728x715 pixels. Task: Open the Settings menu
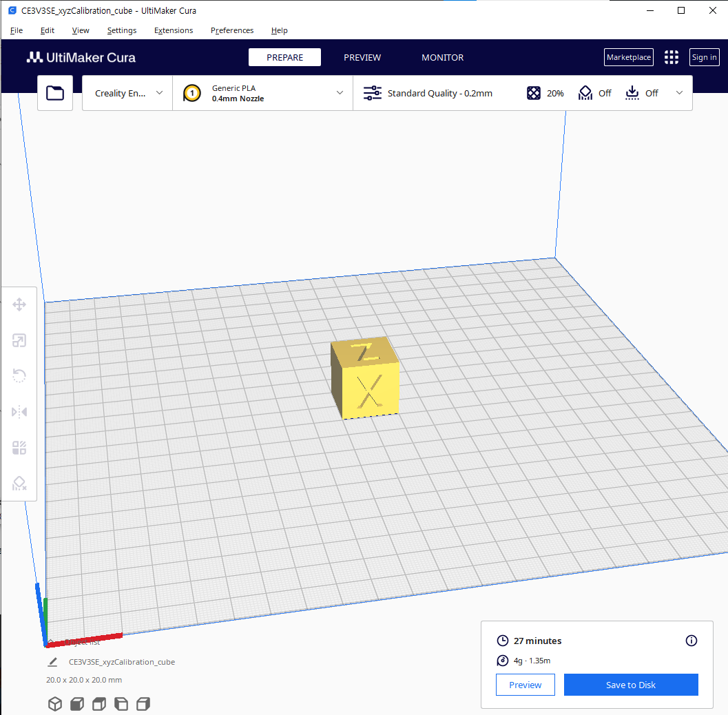click(122, 30)
